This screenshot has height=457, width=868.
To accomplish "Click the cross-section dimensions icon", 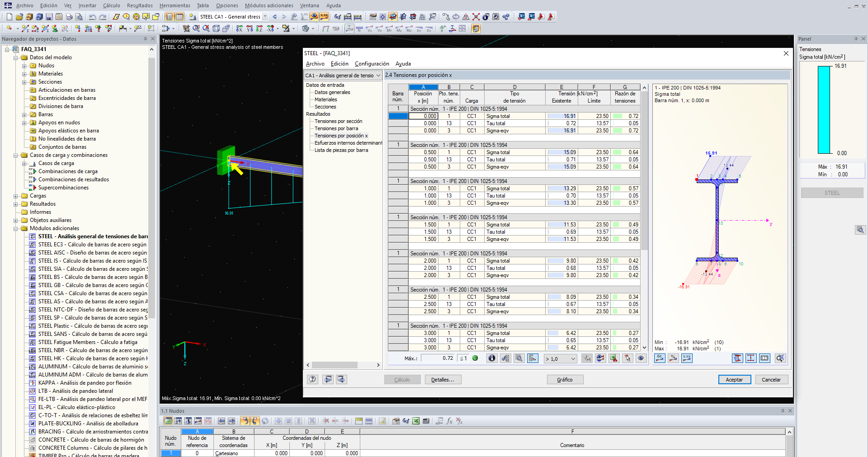I will click(750, 358).
